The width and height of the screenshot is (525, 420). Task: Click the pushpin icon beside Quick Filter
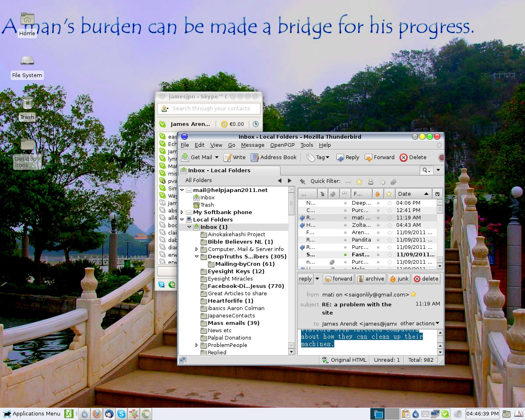coord(303,181)
